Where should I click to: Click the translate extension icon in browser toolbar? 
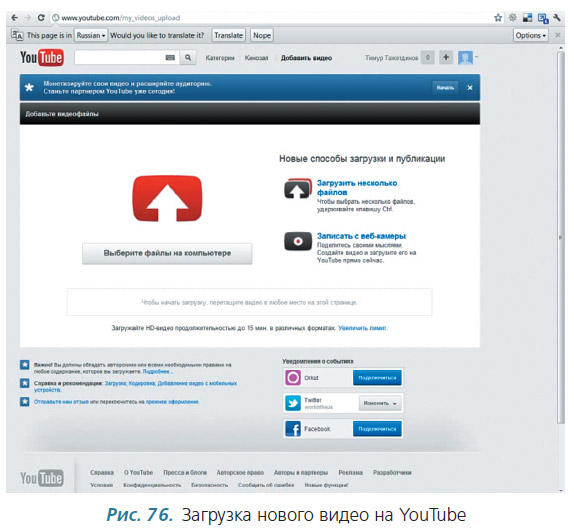tap(543, 18)
